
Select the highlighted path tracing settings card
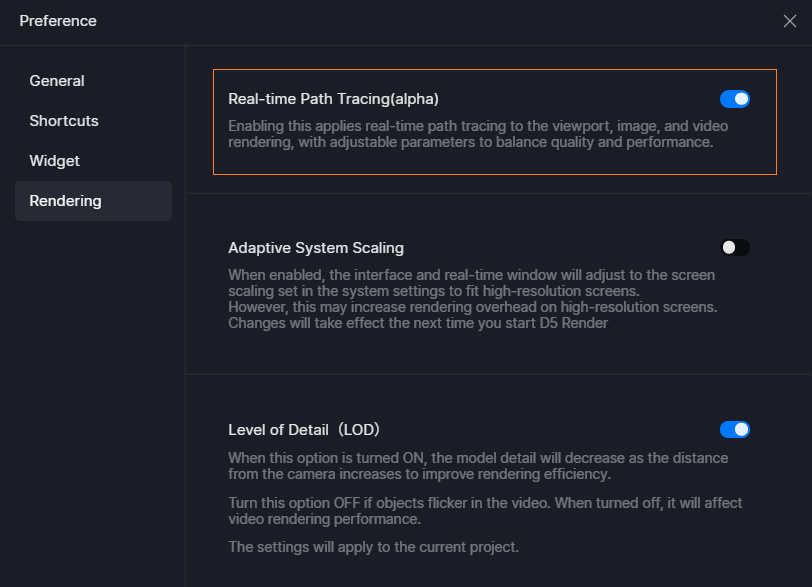[x=494, y=122]
